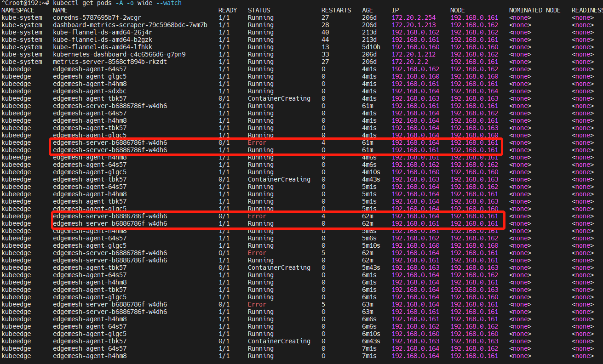The image size is (603, 364).
Task: Click ContainerCreating status in the 6m43s row
Action: pyautogui.click(x=279, y=341)
